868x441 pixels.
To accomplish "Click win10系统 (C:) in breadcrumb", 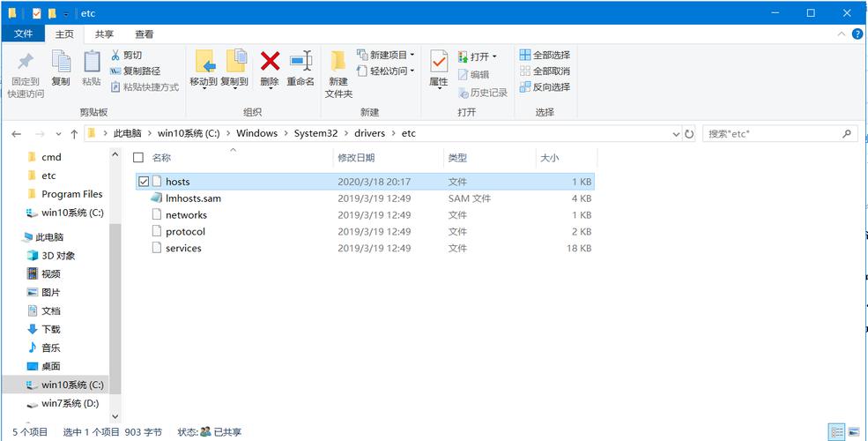I will click(x=189, y=133).
